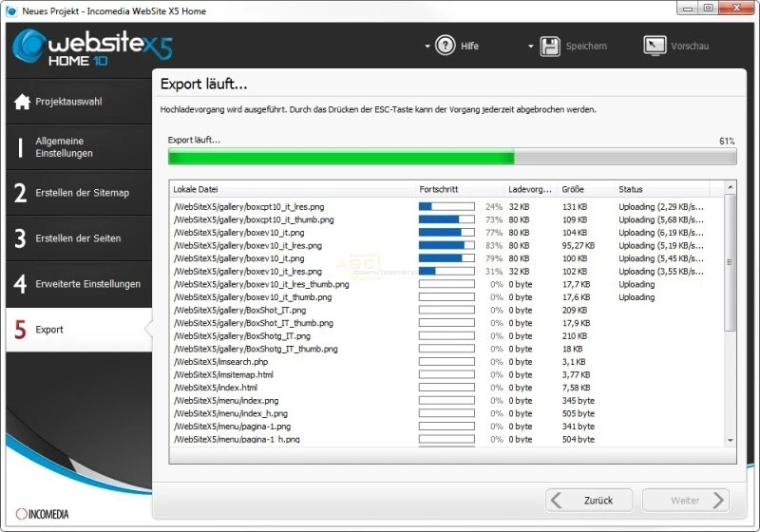This screenshot has width=760, height=532.
Task: Sort by Lokale Datei column header
Action: point(293,189)
